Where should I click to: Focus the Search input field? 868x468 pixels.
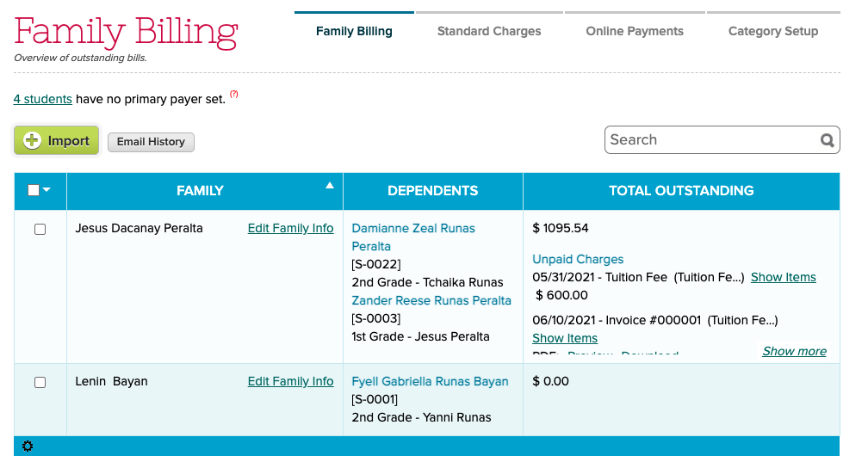[x=711, y=140]
